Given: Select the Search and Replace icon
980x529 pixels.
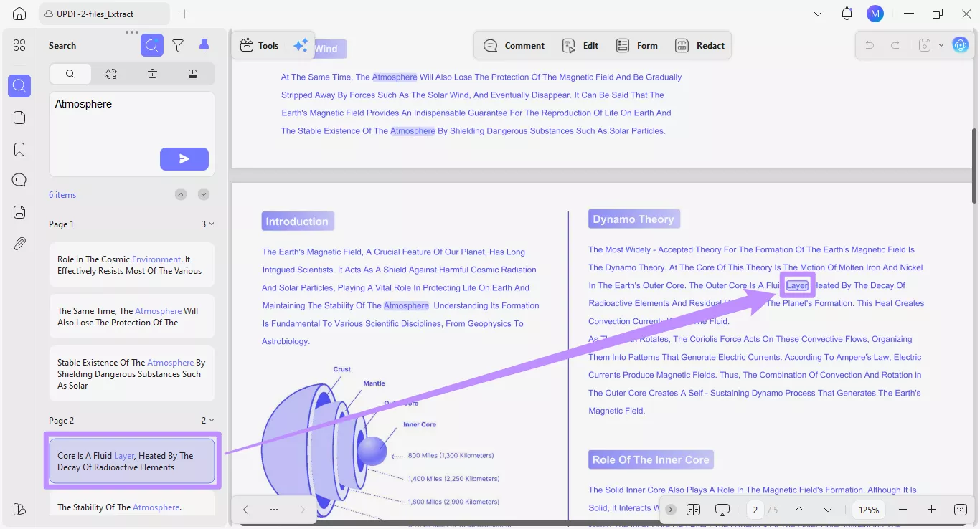Looking at the screenshot, I should click(x=111, y=73).
